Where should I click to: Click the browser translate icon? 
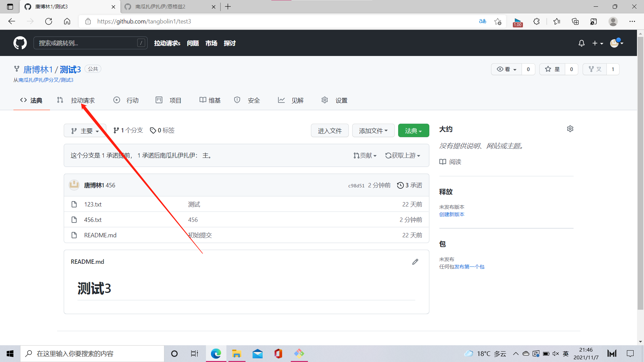482,21
